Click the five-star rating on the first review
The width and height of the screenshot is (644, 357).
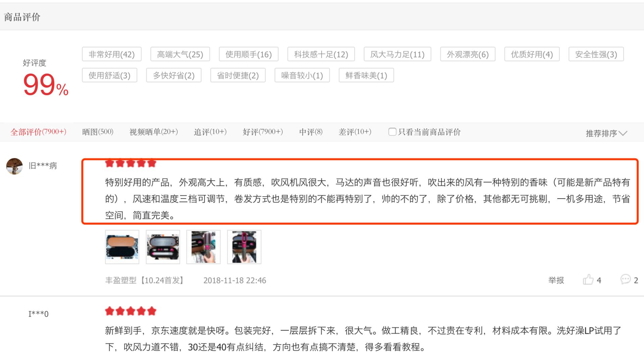pos(130,163)
